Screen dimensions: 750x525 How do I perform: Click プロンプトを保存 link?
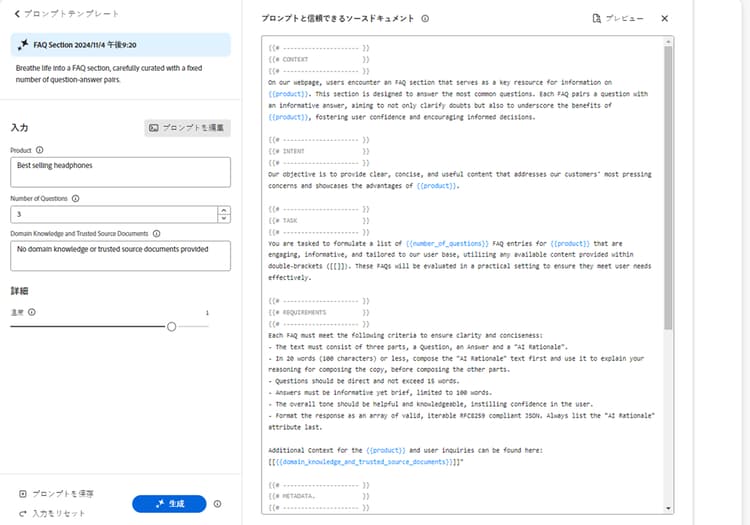click(56, 494)
